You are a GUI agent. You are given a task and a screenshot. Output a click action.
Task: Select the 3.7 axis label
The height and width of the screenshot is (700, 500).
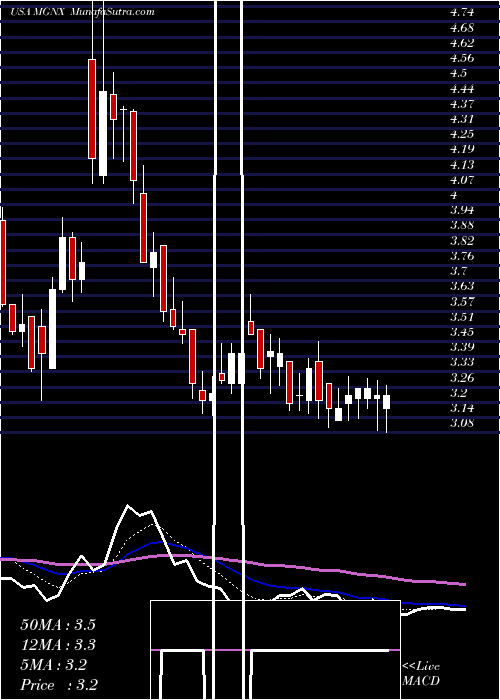pos(459,271)
